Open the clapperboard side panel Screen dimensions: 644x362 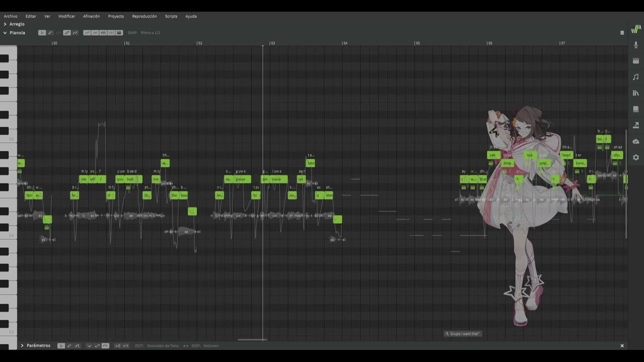click(x=636, y=61)
